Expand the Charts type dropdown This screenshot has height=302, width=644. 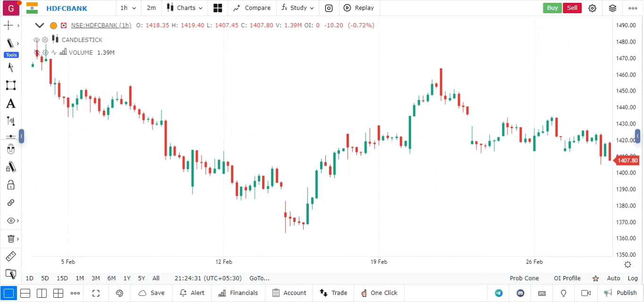tap(185, 8)
